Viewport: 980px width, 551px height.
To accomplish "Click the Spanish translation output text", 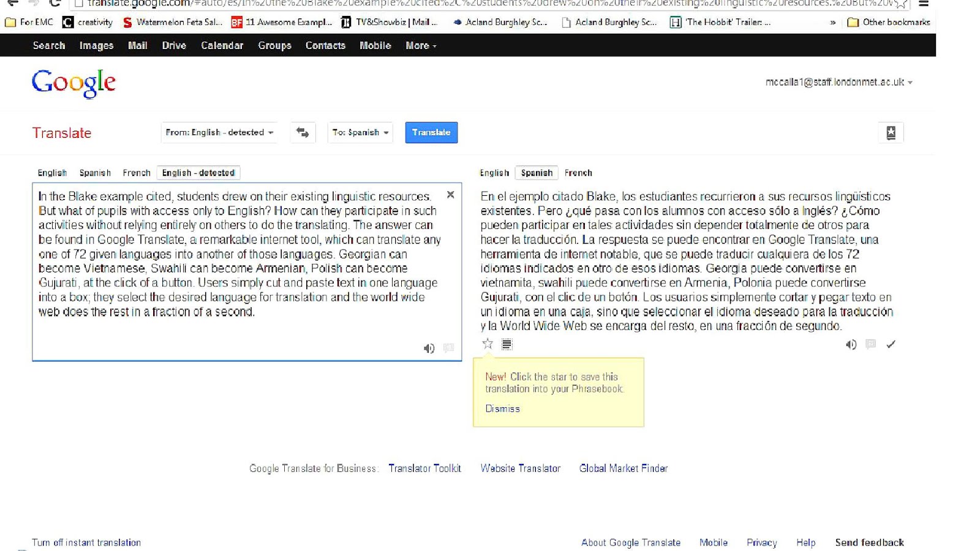I will tap(687, 261).
